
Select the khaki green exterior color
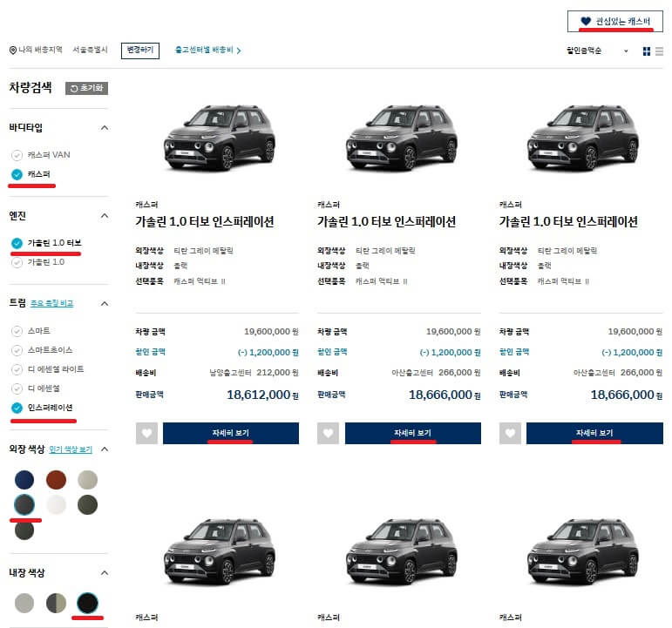coord(87,504)
